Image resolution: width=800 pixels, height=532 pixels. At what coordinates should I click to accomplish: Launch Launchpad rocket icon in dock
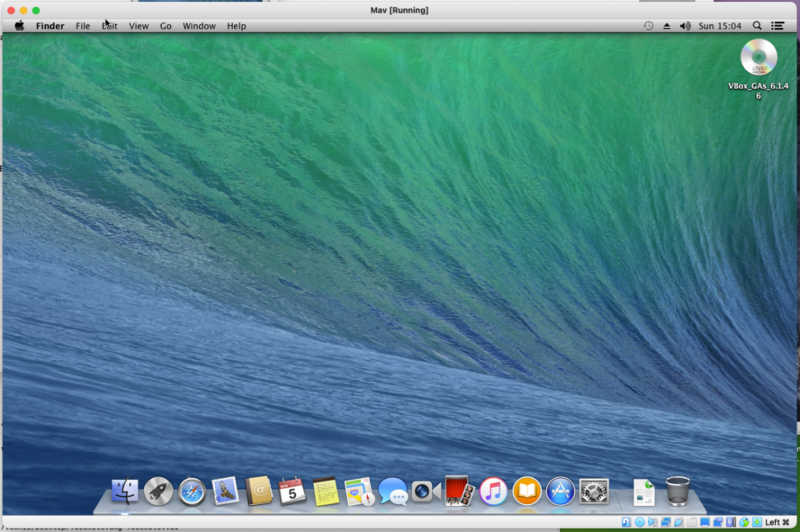pyautogui.click(x=158, y=491)
